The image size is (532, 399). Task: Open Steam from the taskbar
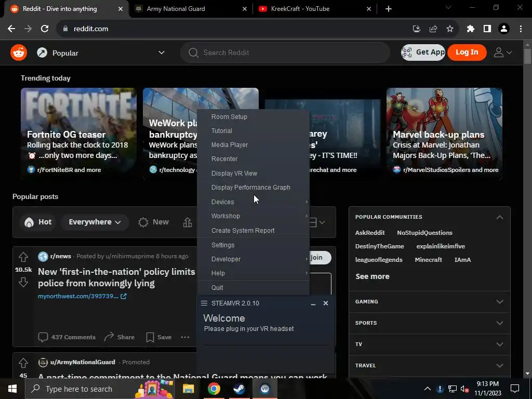pyautogui.click(x=239, y=389)
